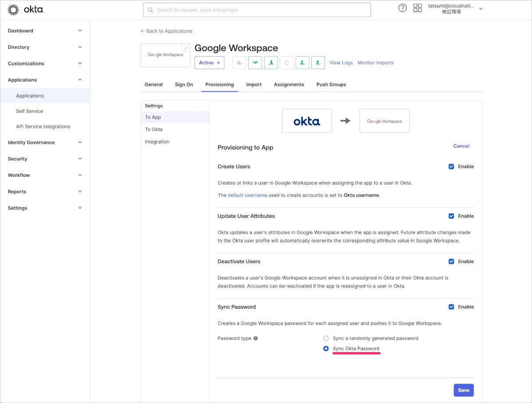Screen dimensions: 532x403
Task: Click the green handshake status icon
Action: pos(255,63)
